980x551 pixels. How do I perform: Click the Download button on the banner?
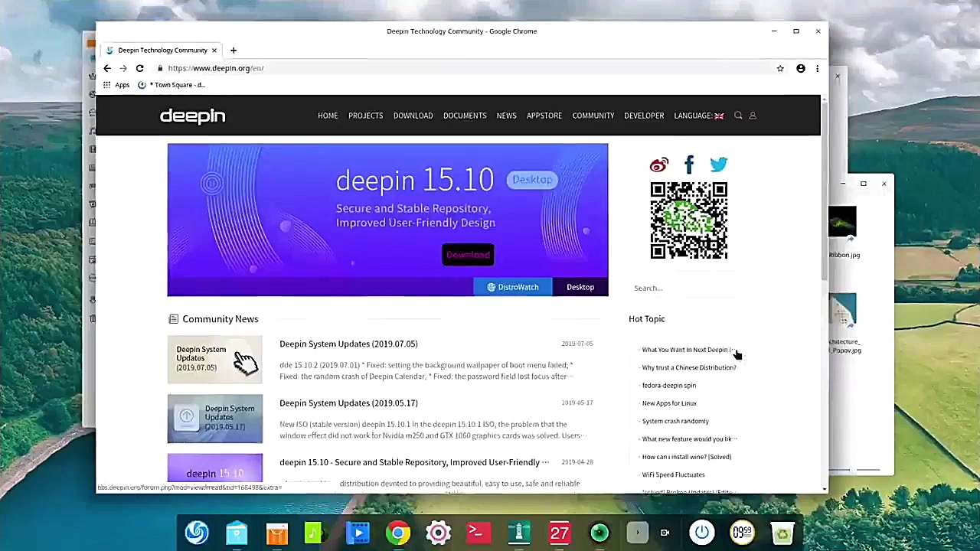[468, 255]
